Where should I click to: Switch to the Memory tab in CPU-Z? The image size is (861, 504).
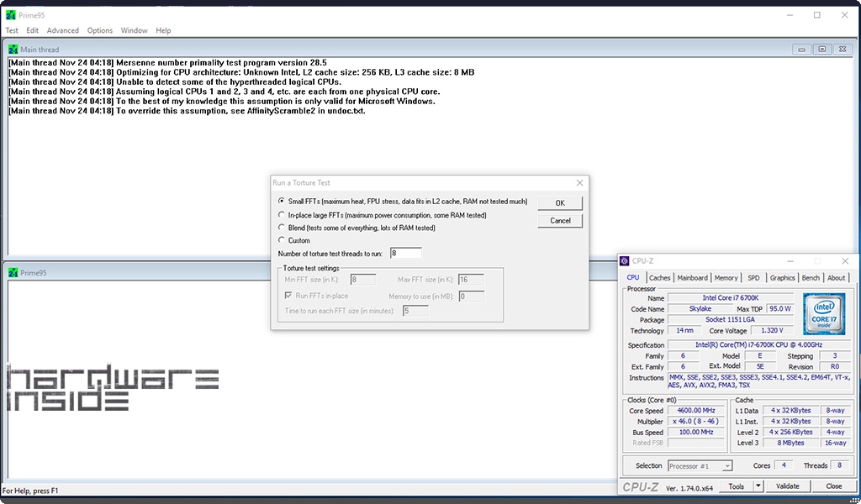tap(726, 278)
